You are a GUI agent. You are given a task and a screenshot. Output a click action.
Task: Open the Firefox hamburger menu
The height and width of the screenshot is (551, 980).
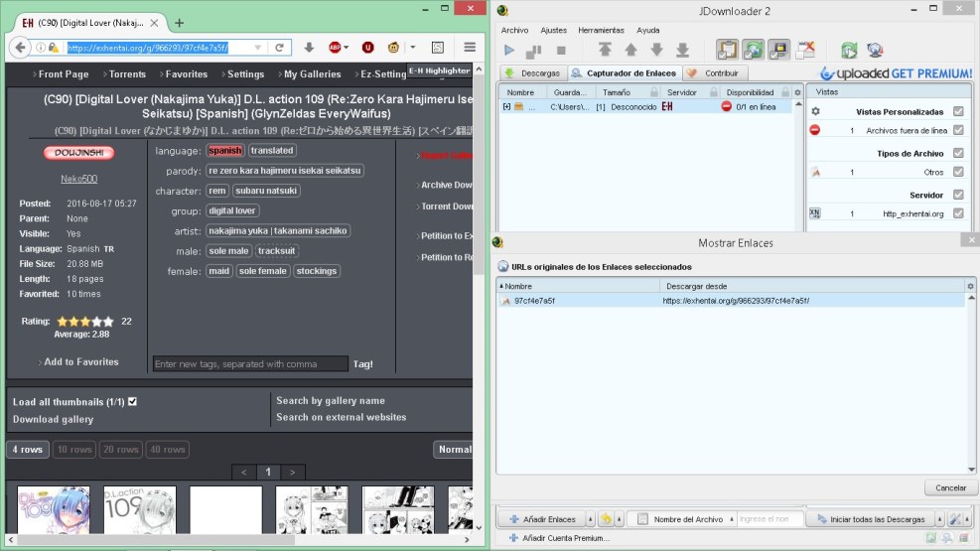469,47
